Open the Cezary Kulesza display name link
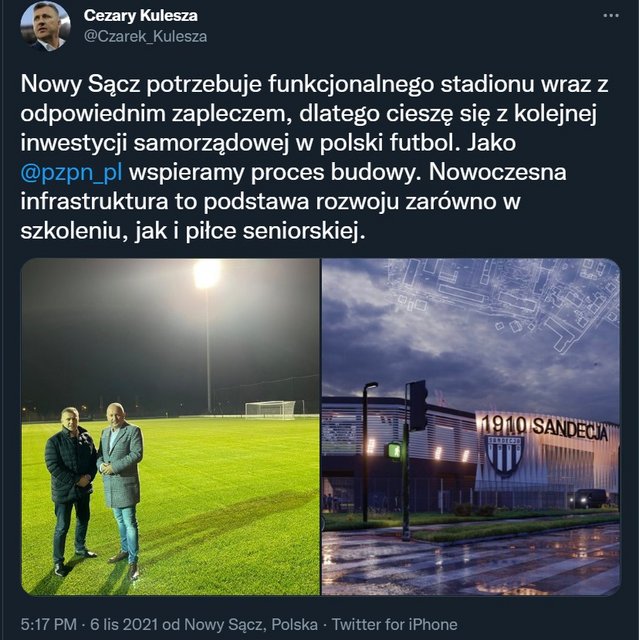The width and height of the screenshot is (639, 640). pos(140,16)
